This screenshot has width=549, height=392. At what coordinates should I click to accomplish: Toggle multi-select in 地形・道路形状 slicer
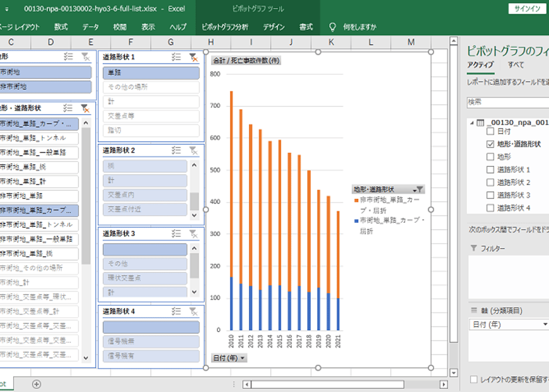click(68, 108)
